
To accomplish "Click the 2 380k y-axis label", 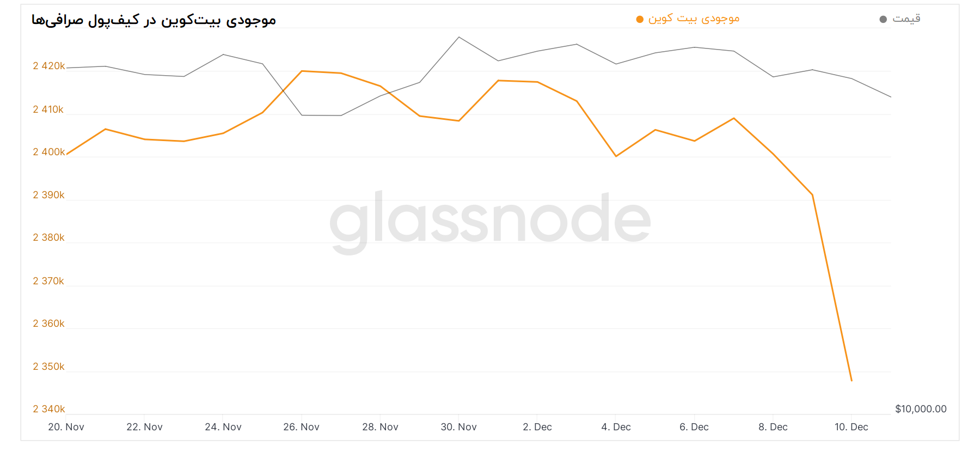I will coord(48,237).
